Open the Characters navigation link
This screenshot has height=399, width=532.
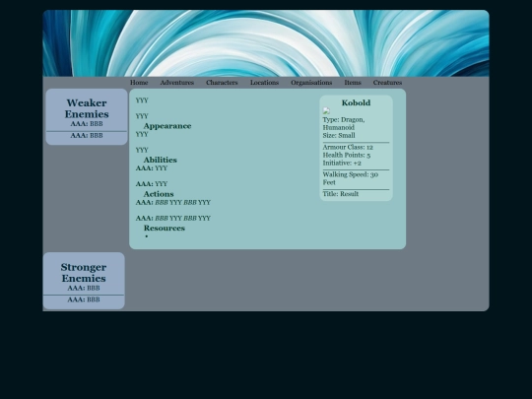point(222,83)
